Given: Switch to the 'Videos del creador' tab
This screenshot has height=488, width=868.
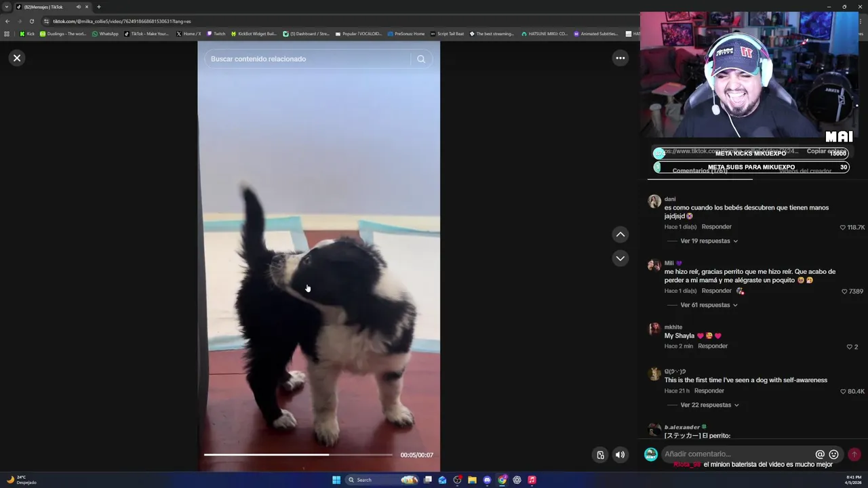Looking at the screenshot, I should pos(805,171).
